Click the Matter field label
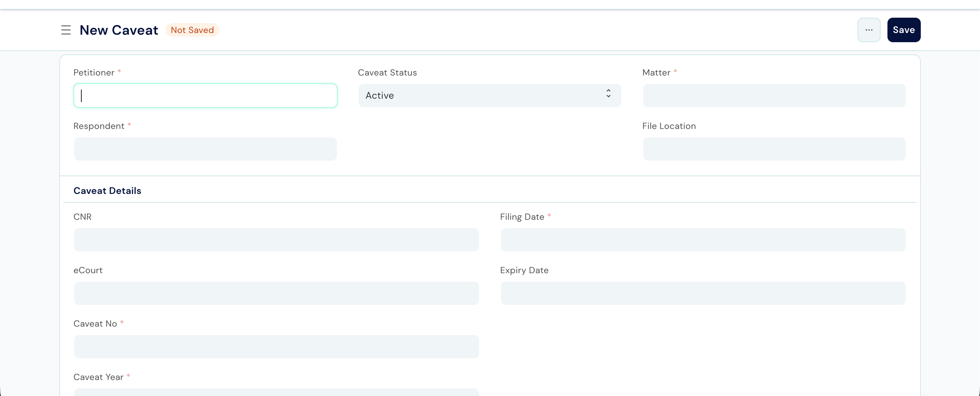This screenshot has width=980, height=396. click(x=656, y=73)
